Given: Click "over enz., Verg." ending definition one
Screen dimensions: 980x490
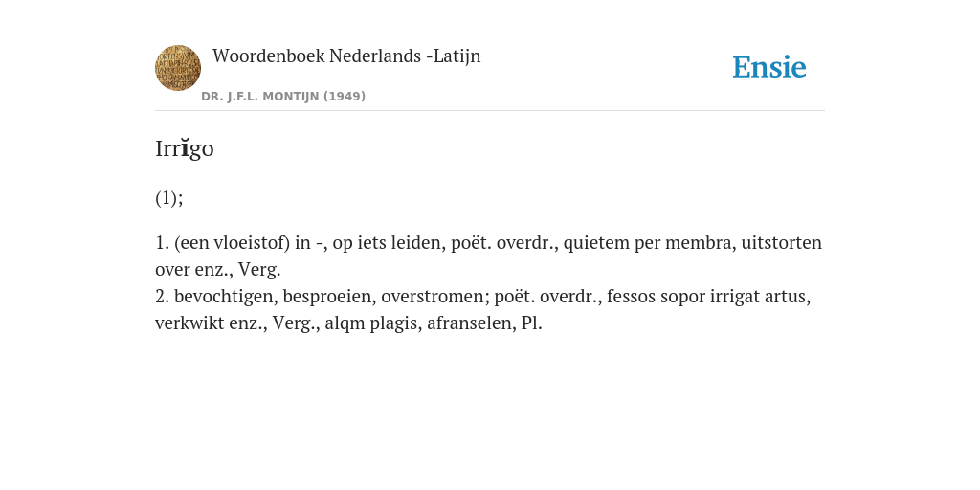Looking at the screenshot, I should click(217, 270).
